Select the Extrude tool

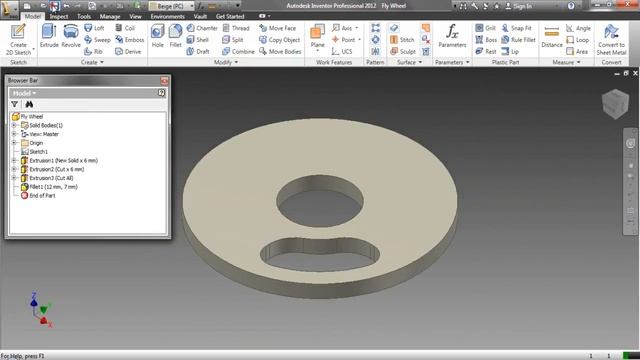49,36
